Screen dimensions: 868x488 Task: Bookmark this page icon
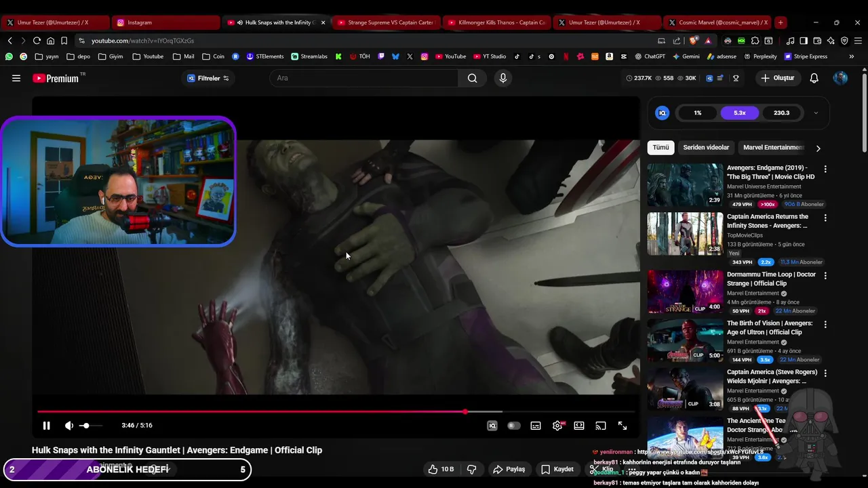click(x=64, y=41)
